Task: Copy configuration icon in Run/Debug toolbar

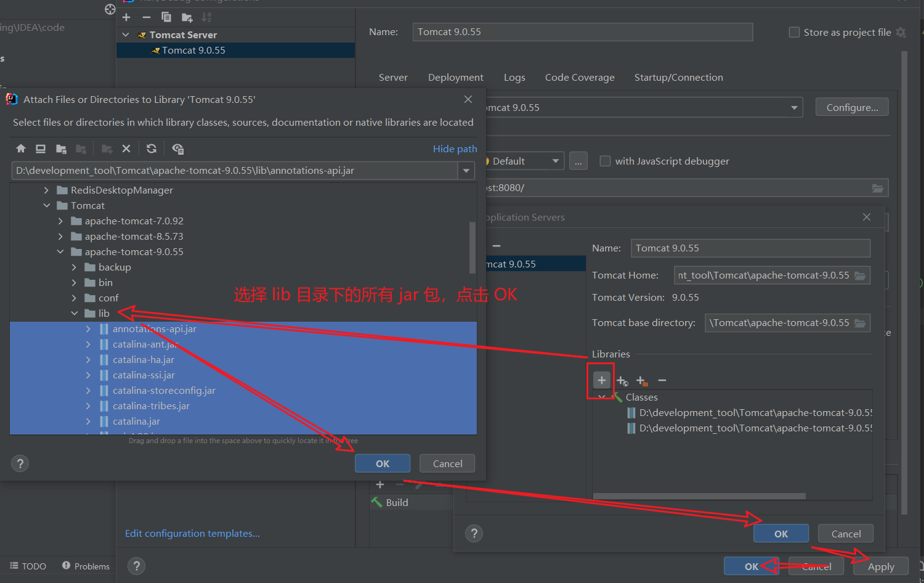Action: (166, 17)
